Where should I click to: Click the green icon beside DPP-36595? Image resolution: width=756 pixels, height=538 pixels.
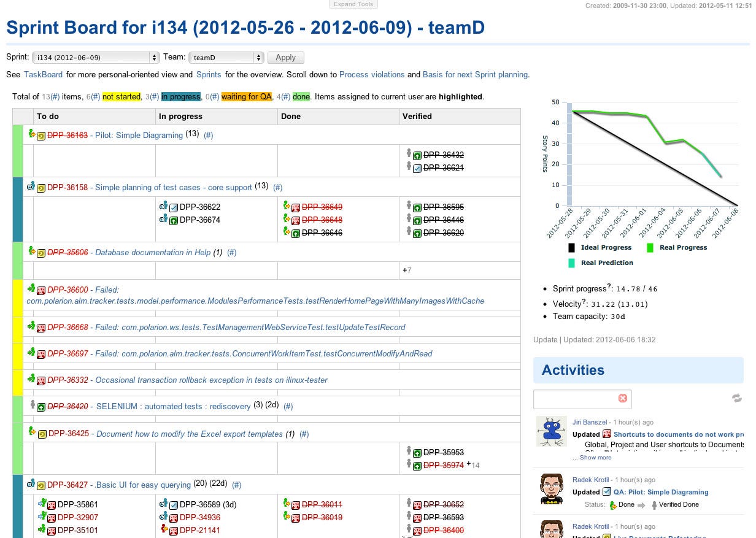[x=417, y=207]
